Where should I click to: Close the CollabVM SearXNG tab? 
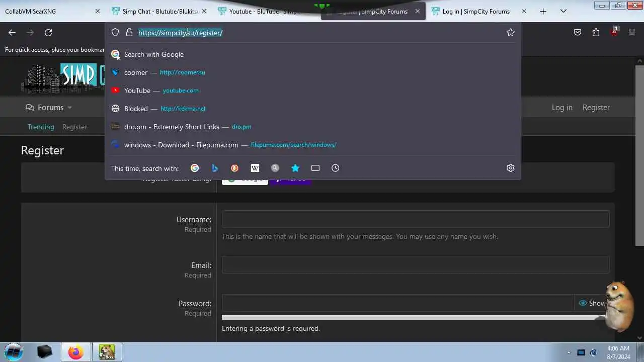(98, 11)
